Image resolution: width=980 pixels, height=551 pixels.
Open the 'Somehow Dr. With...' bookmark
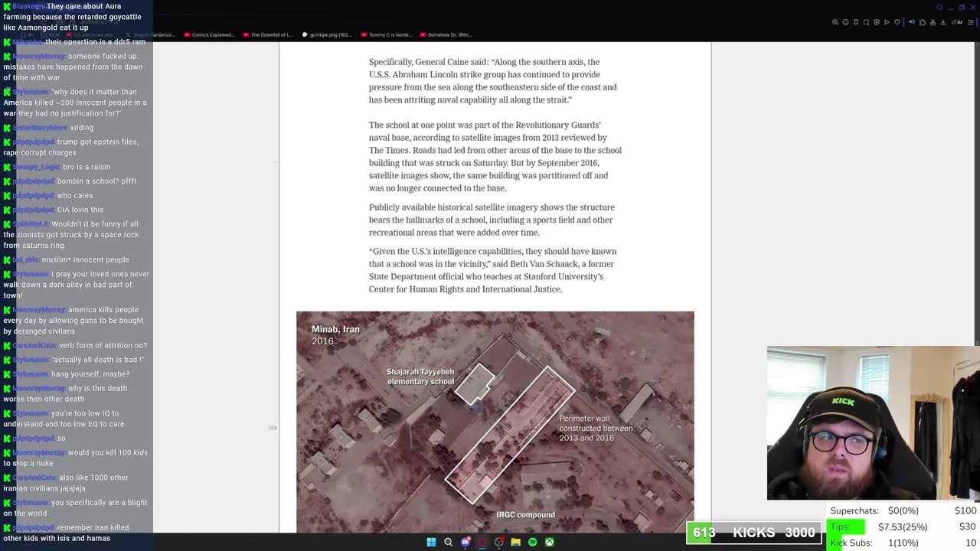coord(445,34)
